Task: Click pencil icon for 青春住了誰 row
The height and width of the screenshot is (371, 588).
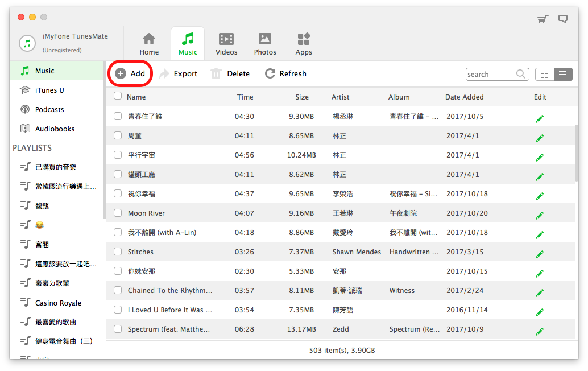Action: click(540, 119)
